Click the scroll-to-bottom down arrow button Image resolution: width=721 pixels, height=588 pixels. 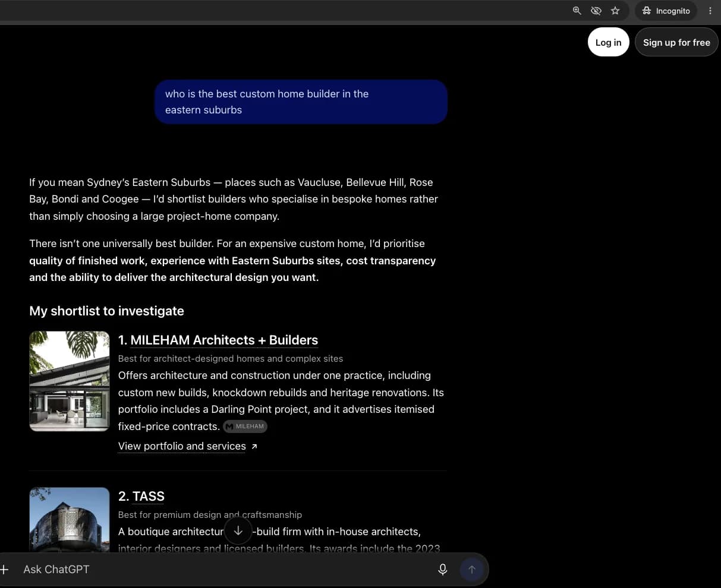coord(238,530)
